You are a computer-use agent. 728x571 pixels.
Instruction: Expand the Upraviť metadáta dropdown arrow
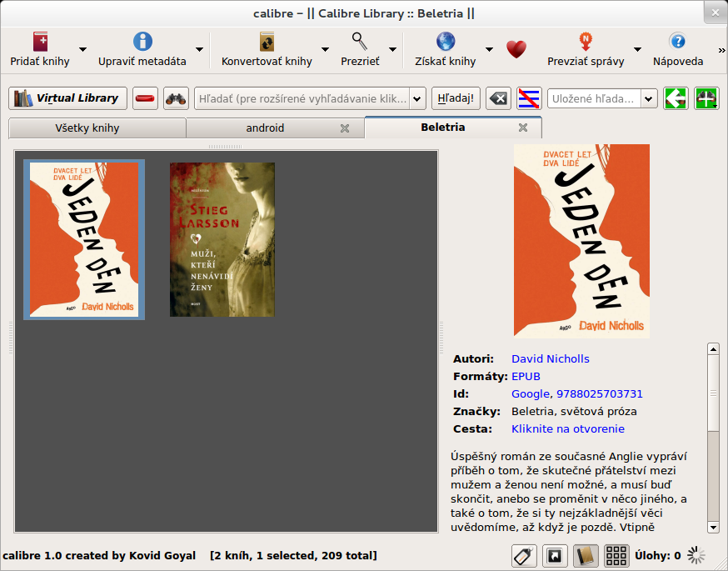point(199,49)
